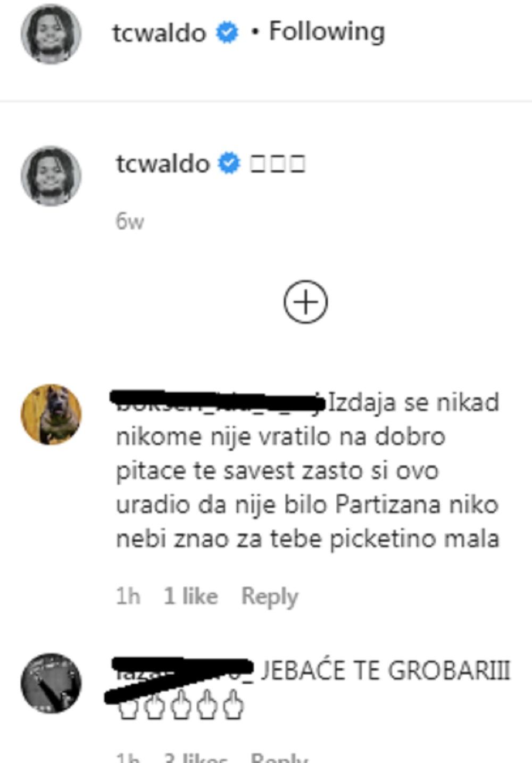Click the verified badge beside header username
Viewport: 532px width, 763px height.
pos(227,32)
